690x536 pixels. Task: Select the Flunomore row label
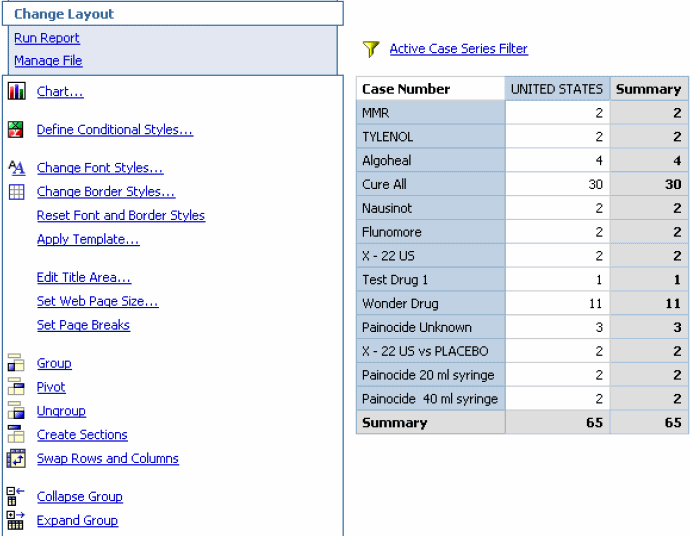click(x=430, y=231)
